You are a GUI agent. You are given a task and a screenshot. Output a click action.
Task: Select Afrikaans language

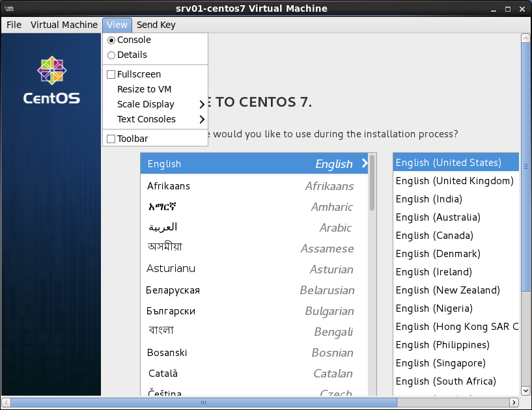pos(254,186)
